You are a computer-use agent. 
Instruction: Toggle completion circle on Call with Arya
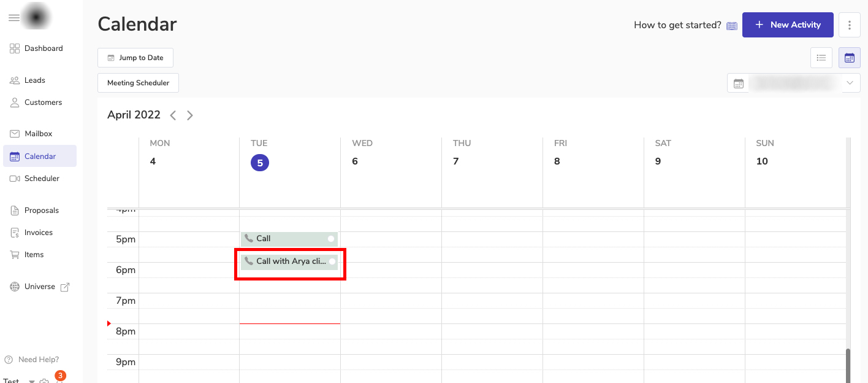click(332, 261)
